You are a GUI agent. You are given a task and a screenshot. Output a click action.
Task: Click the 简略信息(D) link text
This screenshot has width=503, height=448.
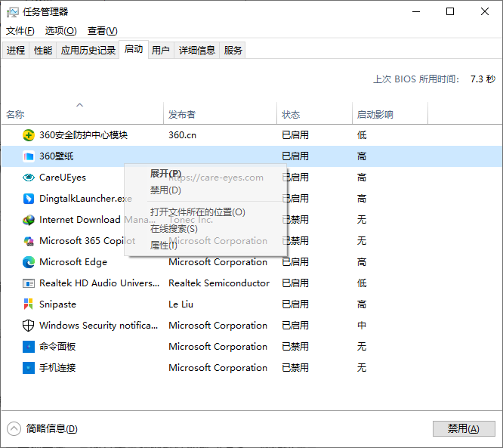[52, 429]
